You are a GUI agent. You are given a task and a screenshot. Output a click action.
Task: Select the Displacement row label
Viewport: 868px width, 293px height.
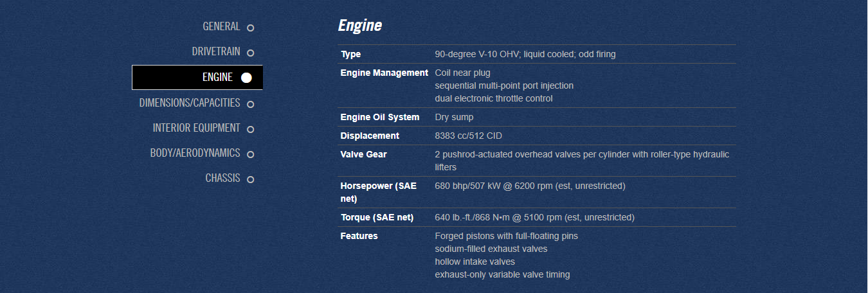(x=370, y=136)
